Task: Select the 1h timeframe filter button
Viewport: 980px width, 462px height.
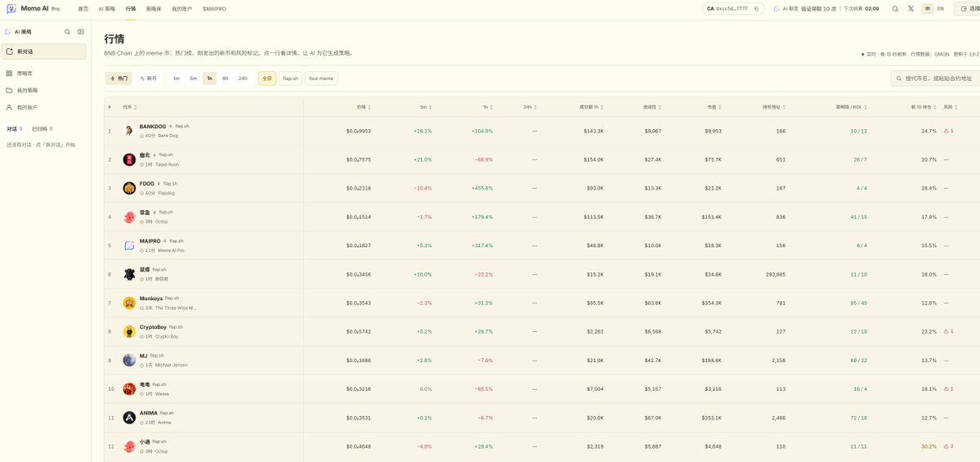Action: pyautogui.click(x=209, y=78)
